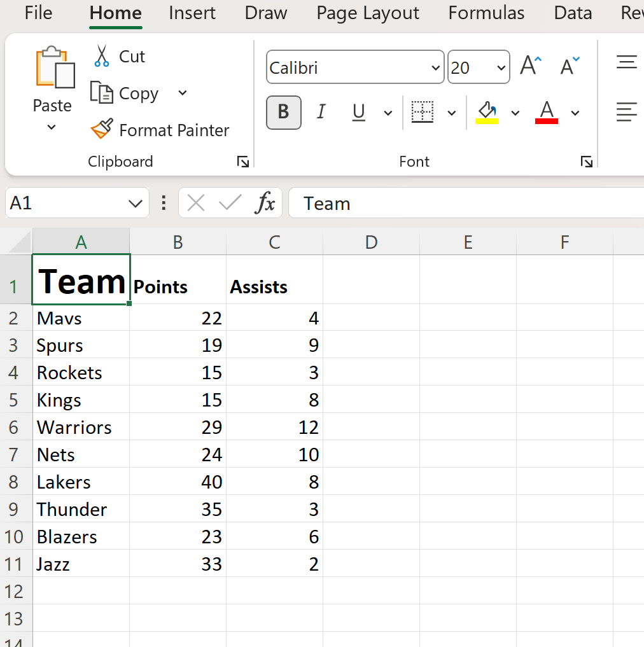Image resolution: width=644 pixels, height=647 pixels.
Task: Open the Font settings dialog launcher
Action: (x=586, y=162)
